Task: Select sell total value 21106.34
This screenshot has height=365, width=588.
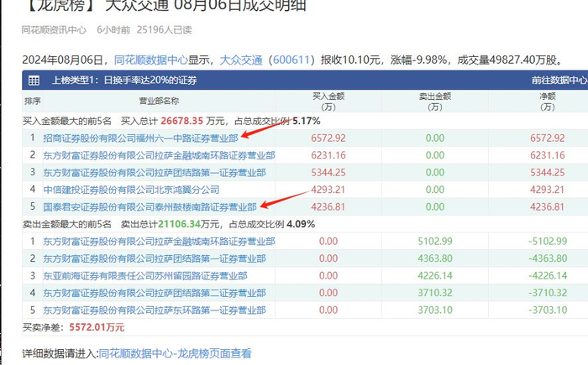Action: pyautogui.click(x=179, y=225)
